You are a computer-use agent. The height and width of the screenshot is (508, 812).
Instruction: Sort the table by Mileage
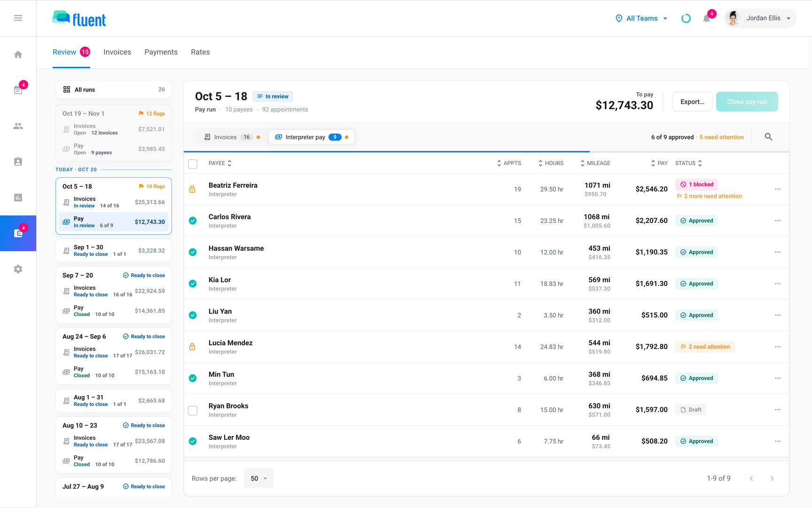pyautogui.click(x=595, y=163)
